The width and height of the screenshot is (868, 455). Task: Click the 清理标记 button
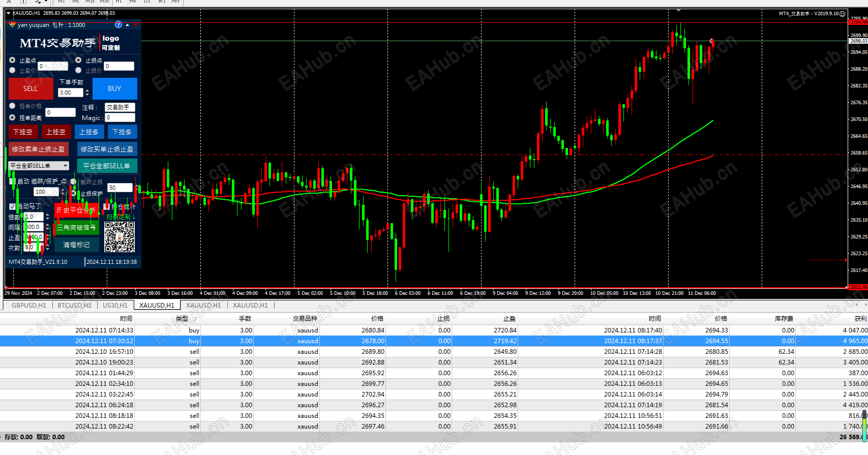tap(76, 245)
